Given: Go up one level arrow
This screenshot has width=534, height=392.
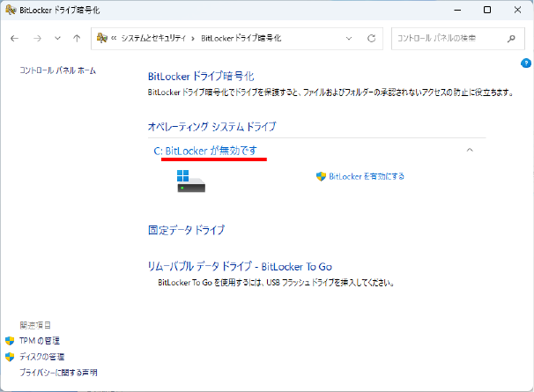Looking at the screenshot, I should pos(77,39).
